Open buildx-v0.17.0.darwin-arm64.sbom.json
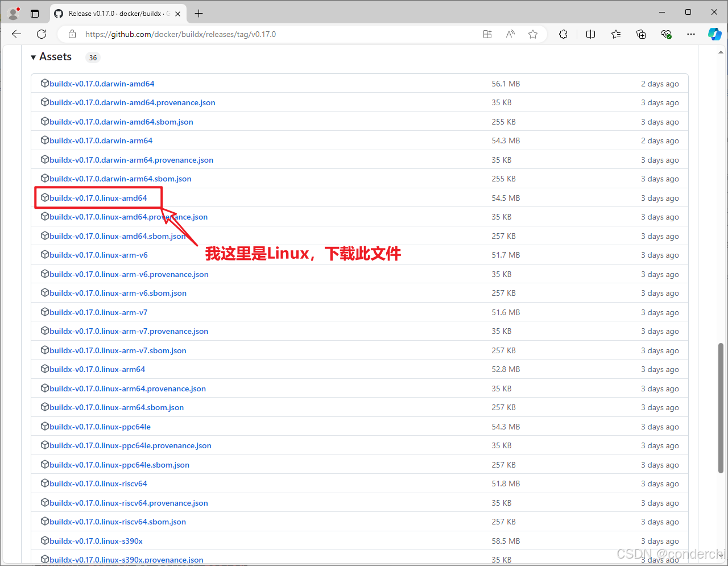 point(121,179)
